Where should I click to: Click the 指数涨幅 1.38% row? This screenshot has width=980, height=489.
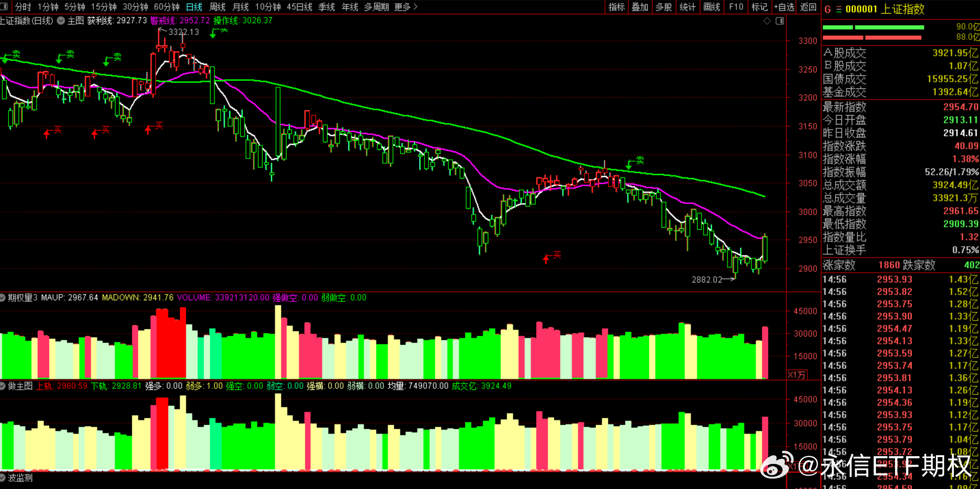tap(901, 159)
